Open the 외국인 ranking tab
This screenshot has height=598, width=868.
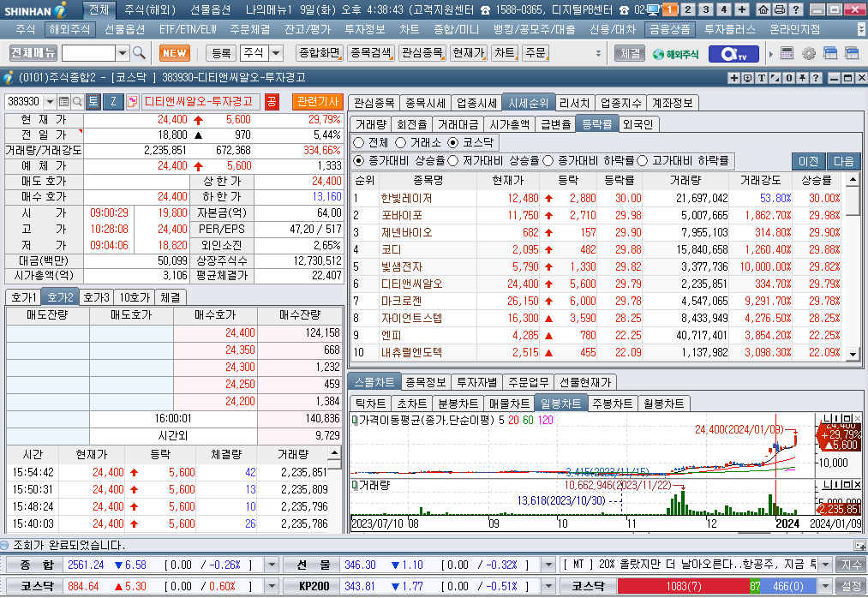[638, 124]
